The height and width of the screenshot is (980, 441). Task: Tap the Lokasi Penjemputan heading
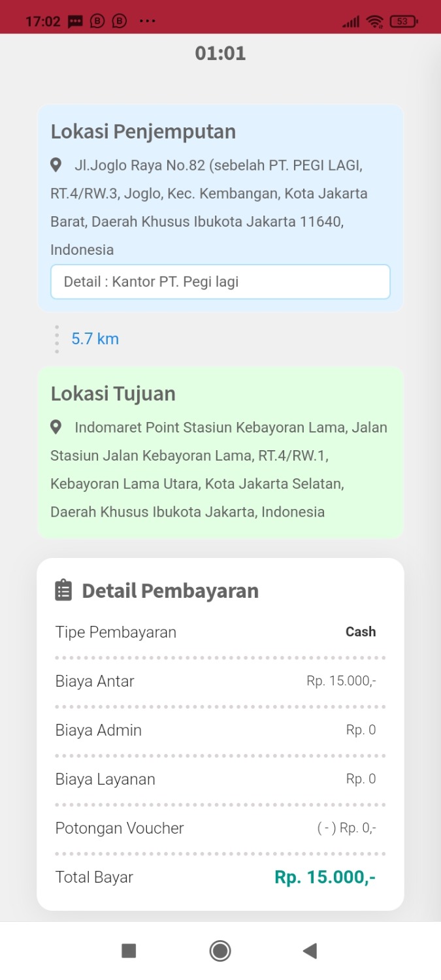tap(143, 131)
